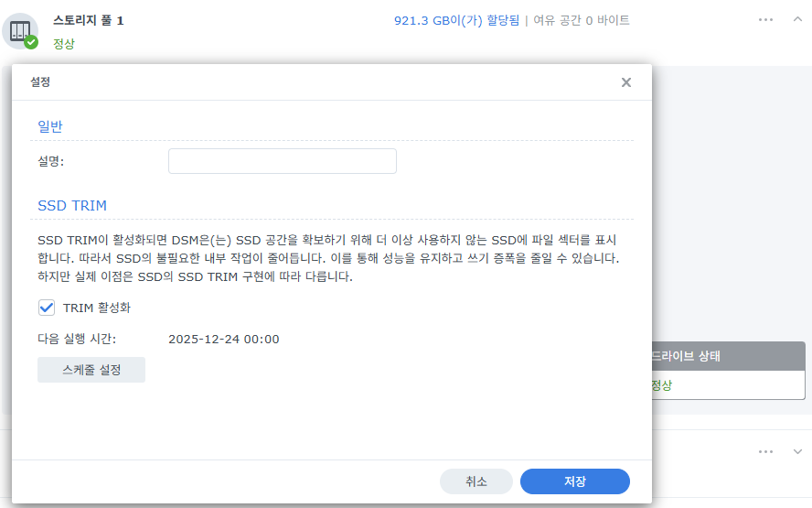This screenshot has width=812, height=508.
Task: Expand the lower storage pool panel
Action: click(797, 451)
